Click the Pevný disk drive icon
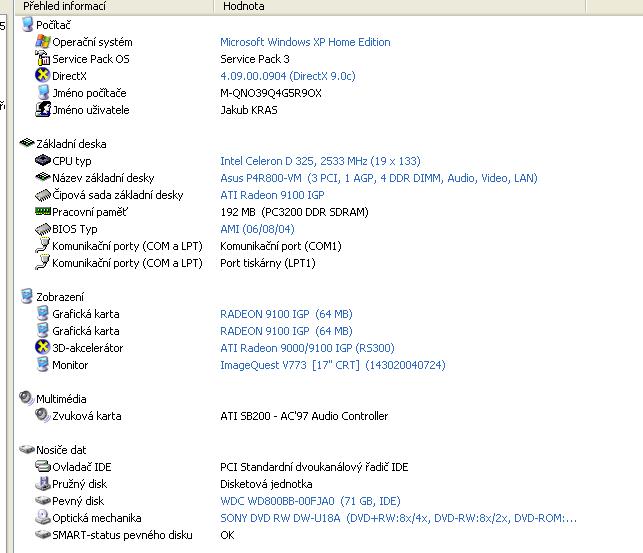This screenshot has width=643, height=553. (x=42, y=501)
